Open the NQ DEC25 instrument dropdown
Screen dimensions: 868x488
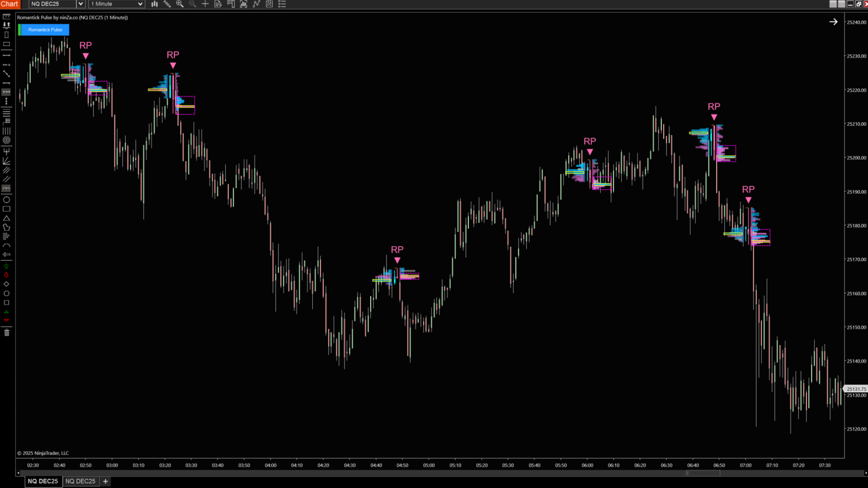coord(80,4)
